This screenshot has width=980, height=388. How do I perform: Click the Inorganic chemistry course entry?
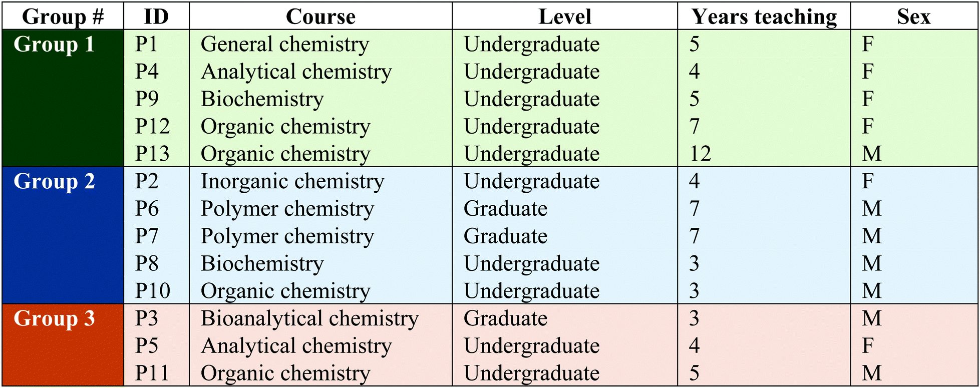[292, 181]
